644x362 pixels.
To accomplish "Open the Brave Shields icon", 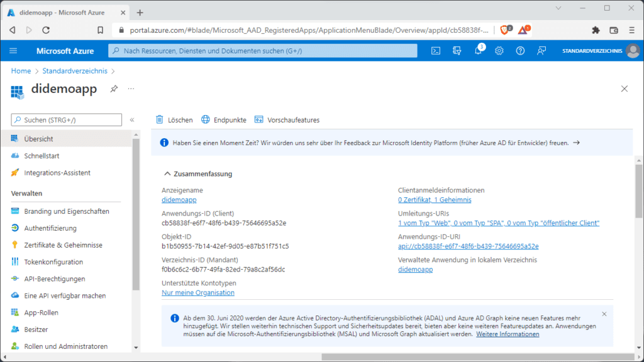I will [x=506, y=30].
